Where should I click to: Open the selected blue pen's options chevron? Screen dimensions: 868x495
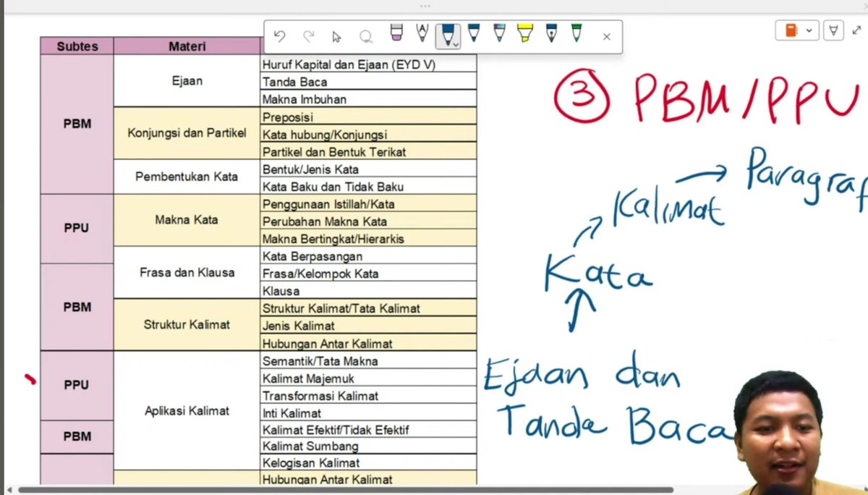click(456, 43)
